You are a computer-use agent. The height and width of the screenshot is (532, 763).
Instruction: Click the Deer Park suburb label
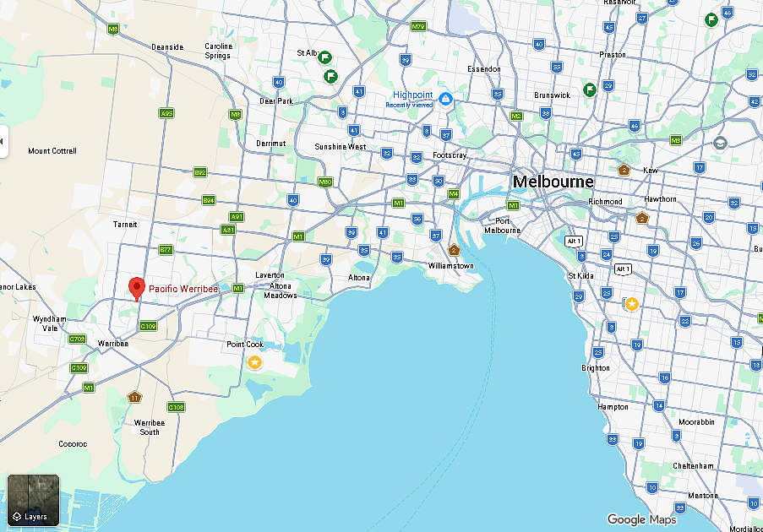click(276, 101)
